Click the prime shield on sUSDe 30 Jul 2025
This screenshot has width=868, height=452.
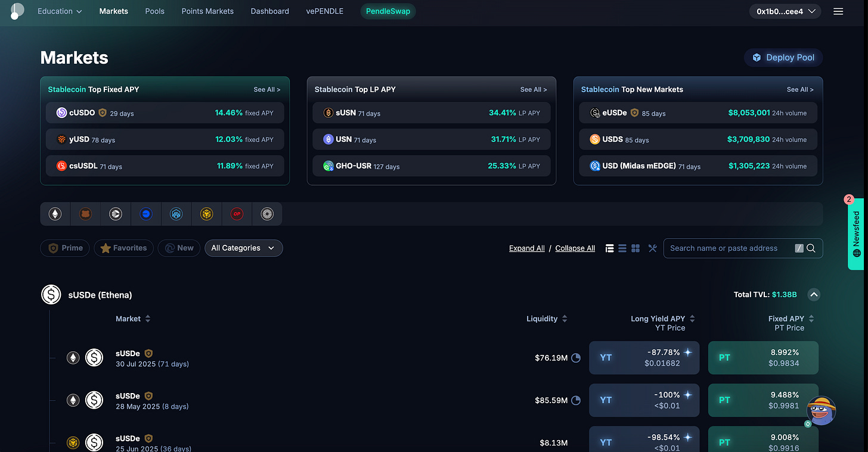tap(148, 353)
